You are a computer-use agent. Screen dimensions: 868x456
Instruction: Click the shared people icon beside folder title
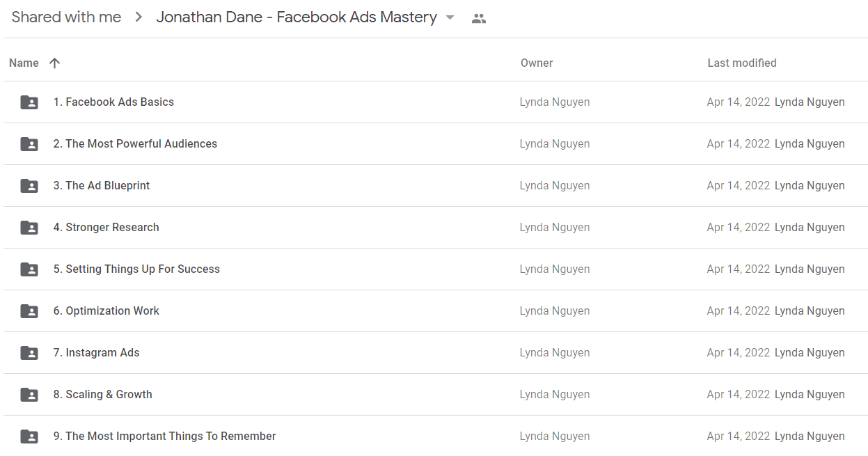pos(478,19)
